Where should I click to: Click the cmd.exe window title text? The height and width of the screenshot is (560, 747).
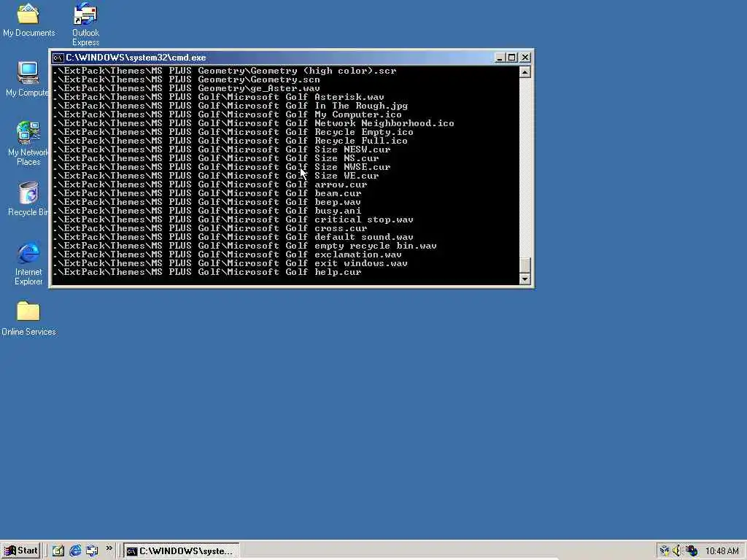(136, 58)
